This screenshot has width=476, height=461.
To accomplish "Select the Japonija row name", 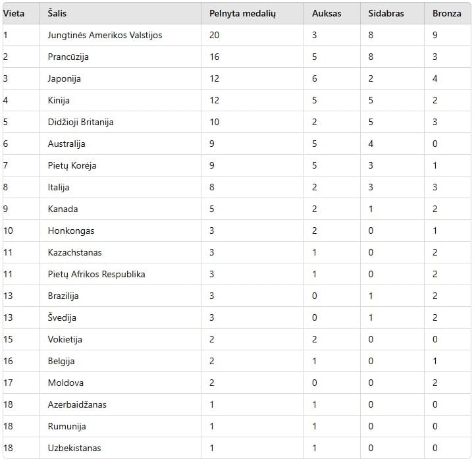I will [x=65, y=79].
